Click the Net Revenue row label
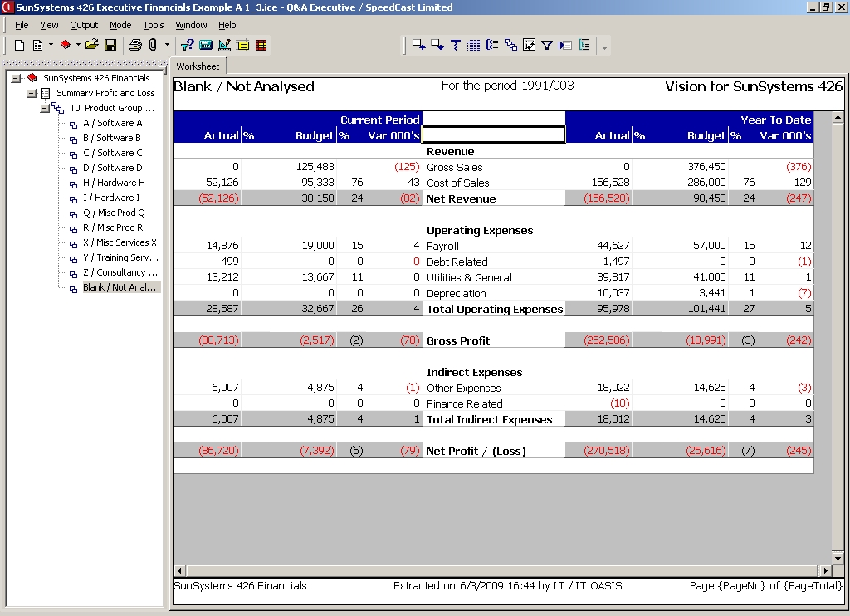The image size is (850, 616). [462, 198]
